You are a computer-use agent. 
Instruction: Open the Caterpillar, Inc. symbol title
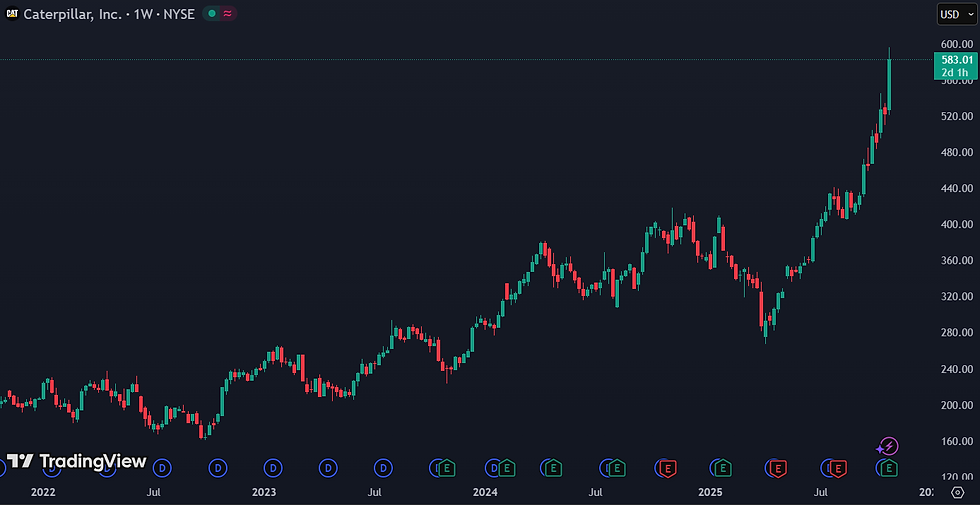pyautogui.click(x=72, y=14)
